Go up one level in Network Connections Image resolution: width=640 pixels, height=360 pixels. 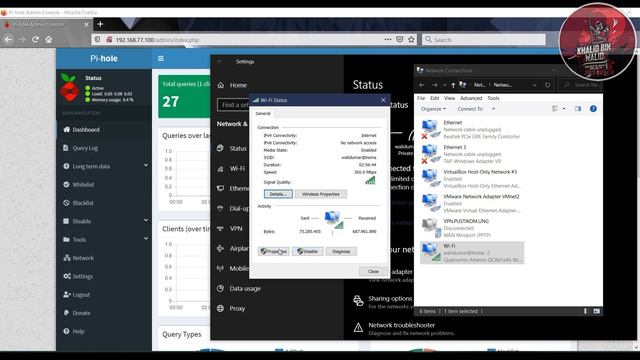click(x=453, y=85)
